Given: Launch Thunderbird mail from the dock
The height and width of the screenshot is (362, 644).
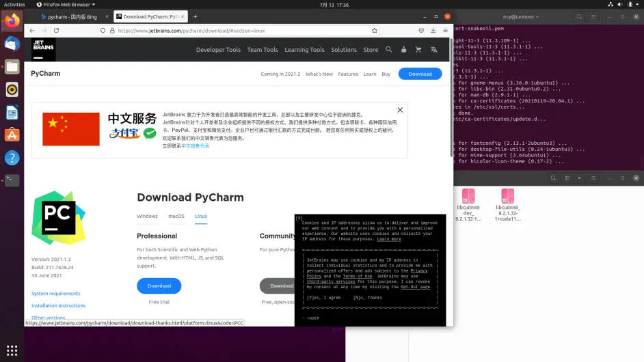Looking at the screenshot, I should pos(12,44).
